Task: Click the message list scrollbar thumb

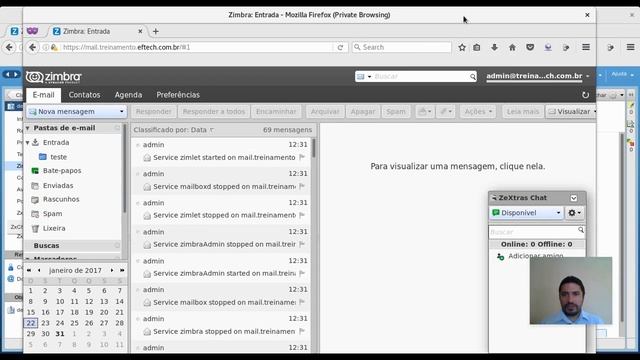Action: tap(313, 148)
